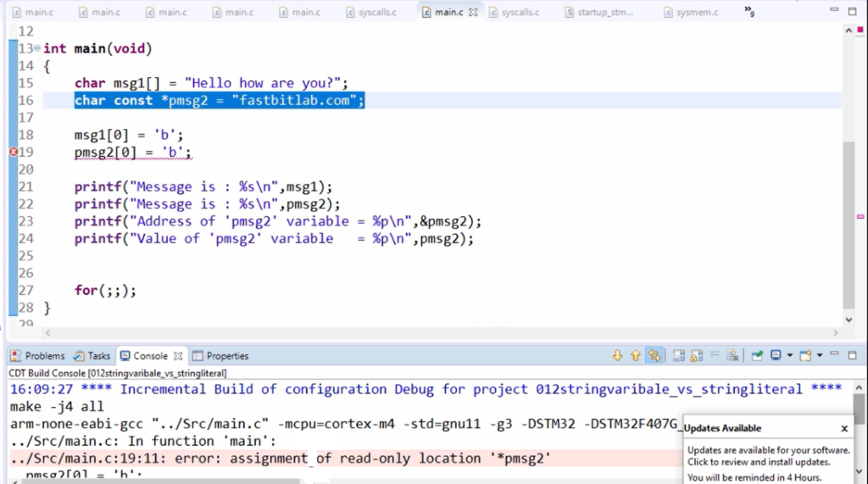This screenshot has width=868, height=484.
Task: Switch to the Problems tab
Action: click(37, 356)
